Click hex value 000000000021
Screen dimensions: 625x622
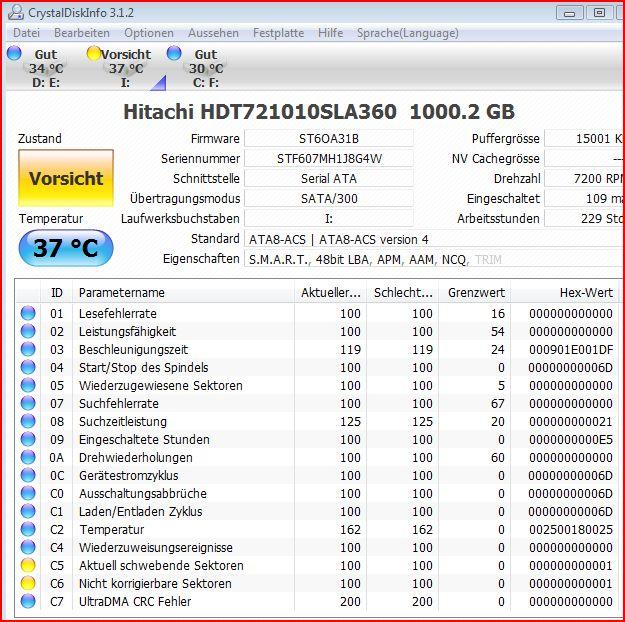tap(571, 421)
